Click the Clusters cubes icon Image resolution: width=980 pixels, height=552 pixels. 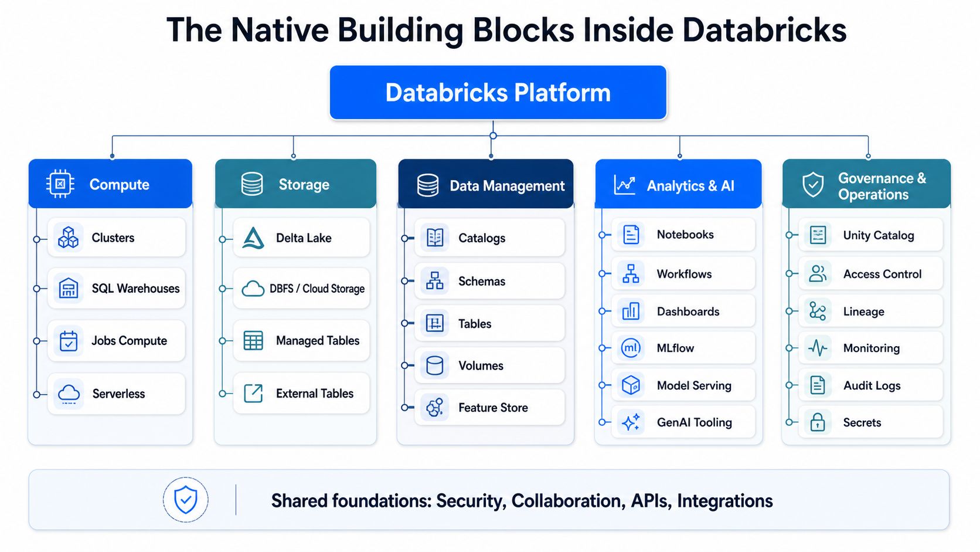tap(69, 238)
